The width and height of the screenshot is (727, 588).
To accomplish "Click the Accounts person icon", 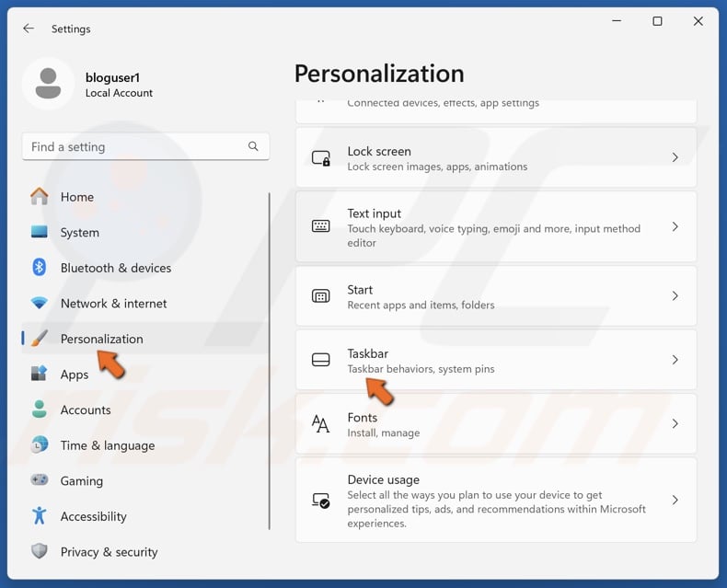I will [40, 409].
